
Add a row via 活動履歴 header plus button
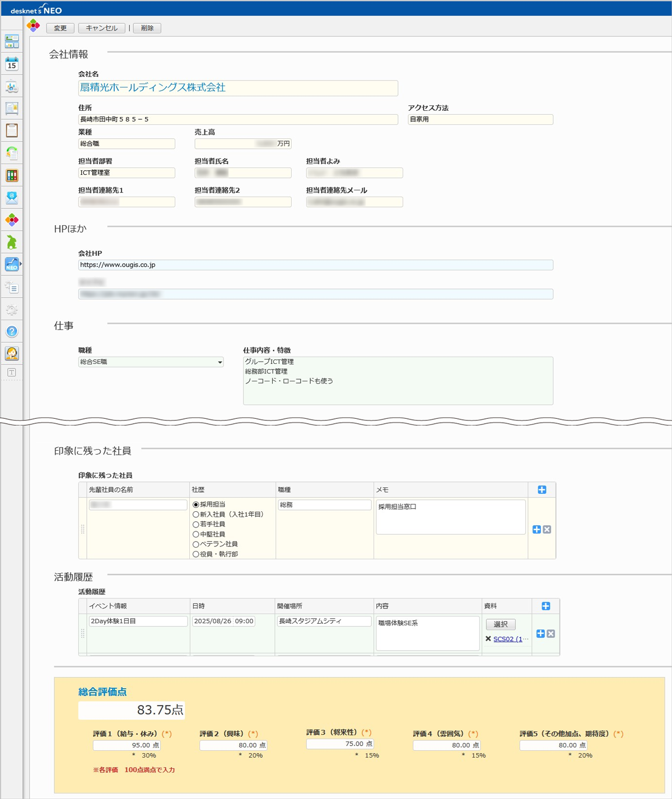tap(546, 606)
